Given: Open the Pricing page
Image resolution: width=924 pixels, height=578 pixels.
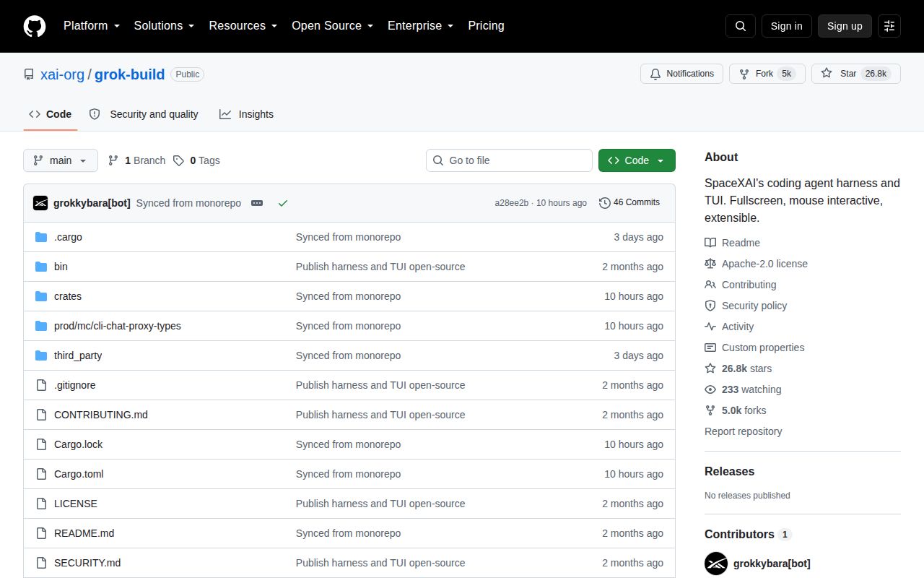Looking at the screenshot, I should (486, 26).
